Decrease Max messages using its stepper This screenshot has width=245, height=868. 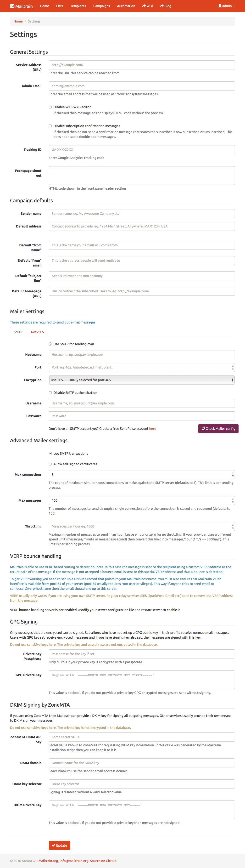(x=232, y=502)
